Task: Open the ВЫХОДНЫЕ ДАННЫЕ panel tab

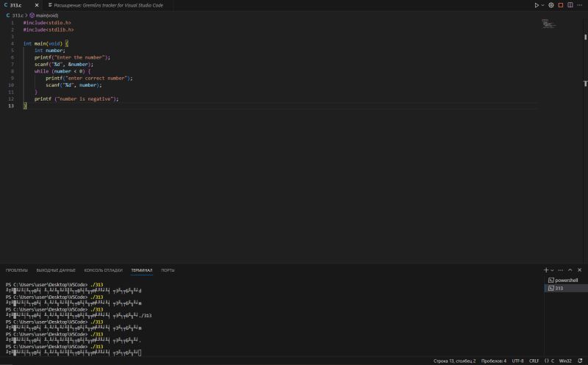Action: [56, 270]
